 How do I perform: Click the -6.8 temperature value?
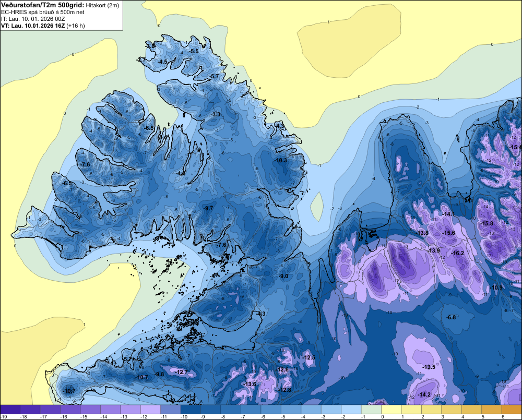(x=451, y=317)
